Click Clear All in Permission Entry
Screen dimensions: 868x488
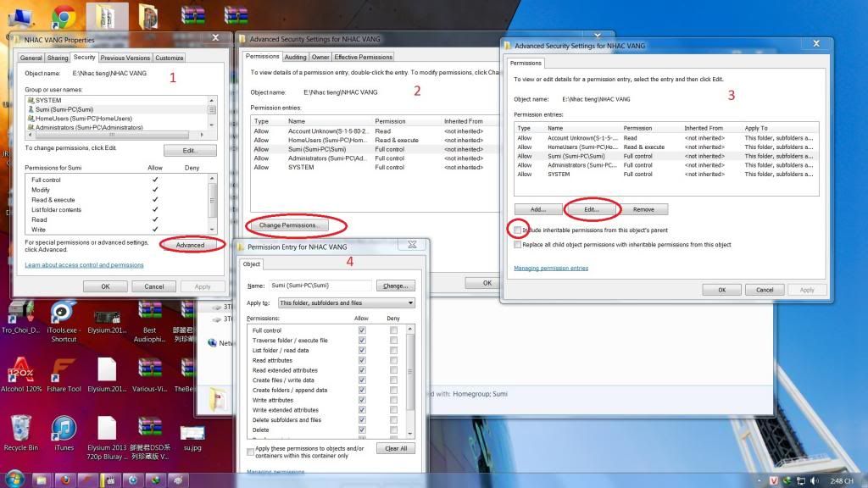(x=396, y=448)
